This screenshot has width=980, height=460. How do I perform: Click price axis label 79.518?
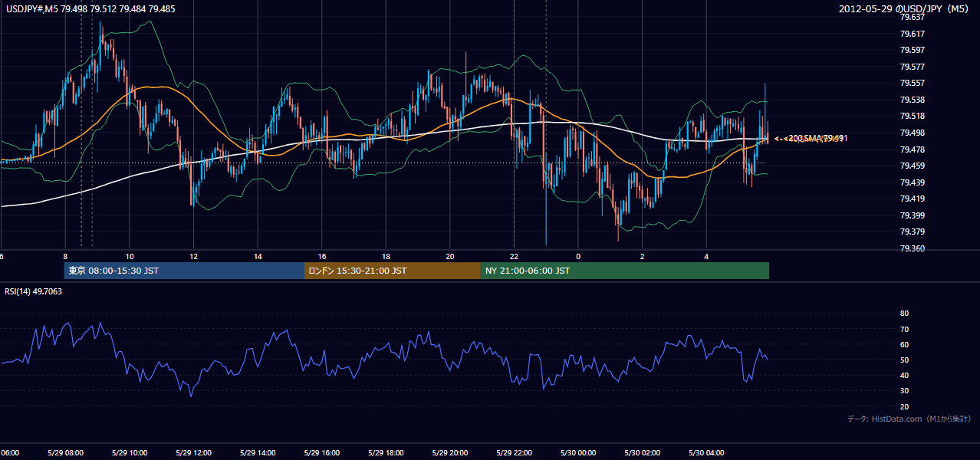pos(913,116)
